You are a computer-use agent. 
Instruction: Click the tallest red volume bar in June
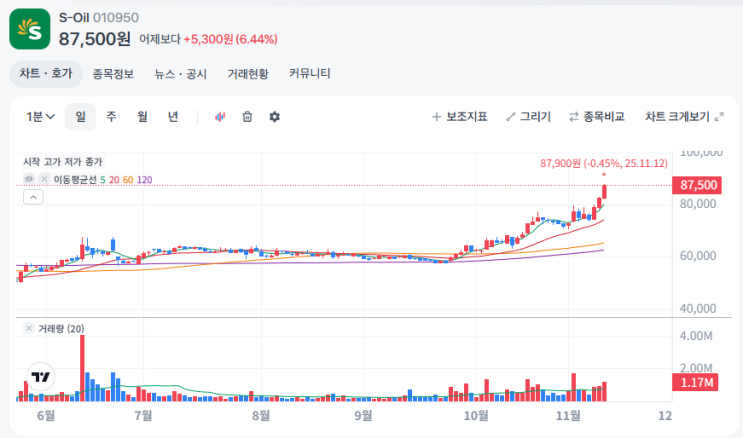[x=82, y=368]
